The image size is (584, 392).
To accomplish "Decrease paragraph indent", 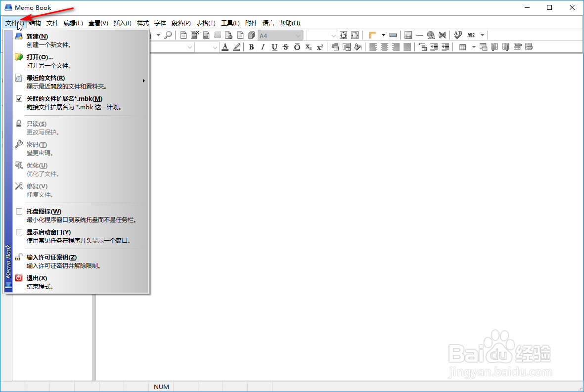I will pyautogui.click(x=446, y=47).
